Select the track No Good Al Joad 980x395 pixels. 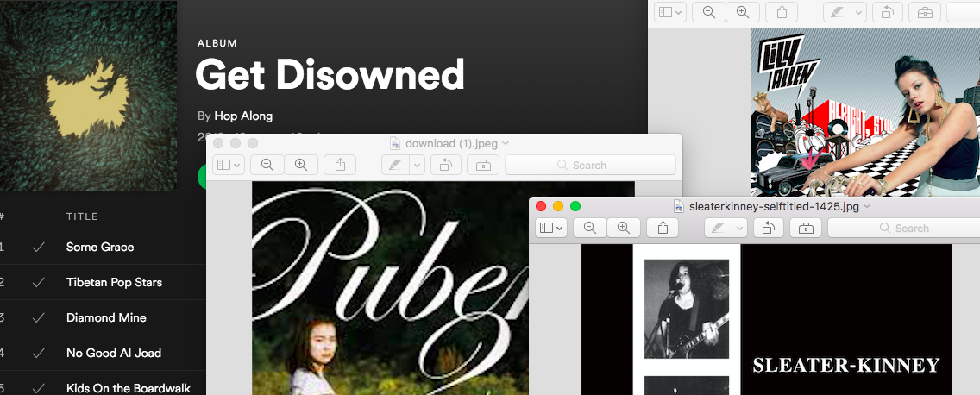[x=114, y=353]
